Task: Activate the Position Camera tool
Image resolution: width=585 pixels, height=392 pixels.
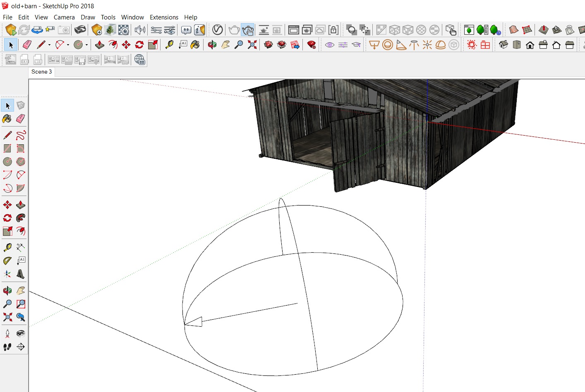Action: click(7, 334)
